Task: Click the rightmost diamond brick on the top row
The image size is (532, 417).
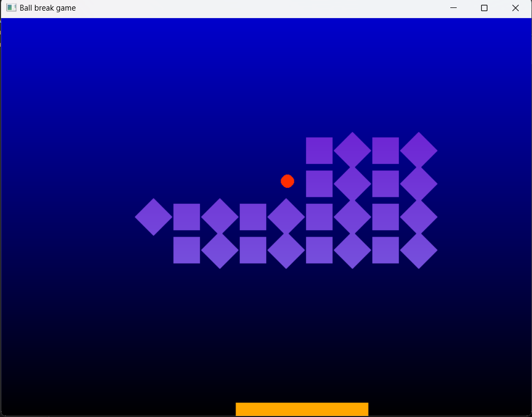Action: point(420,150)
